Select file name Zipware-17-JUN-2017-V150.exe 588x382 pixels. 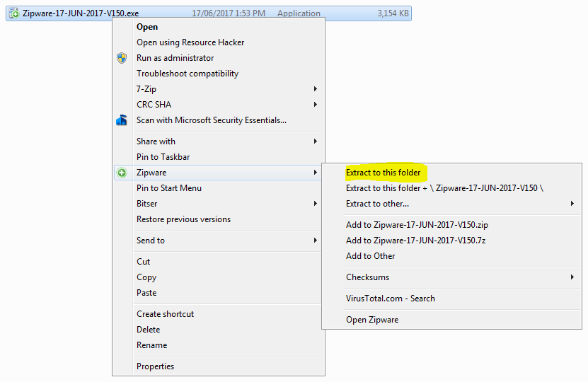point(81,13)
